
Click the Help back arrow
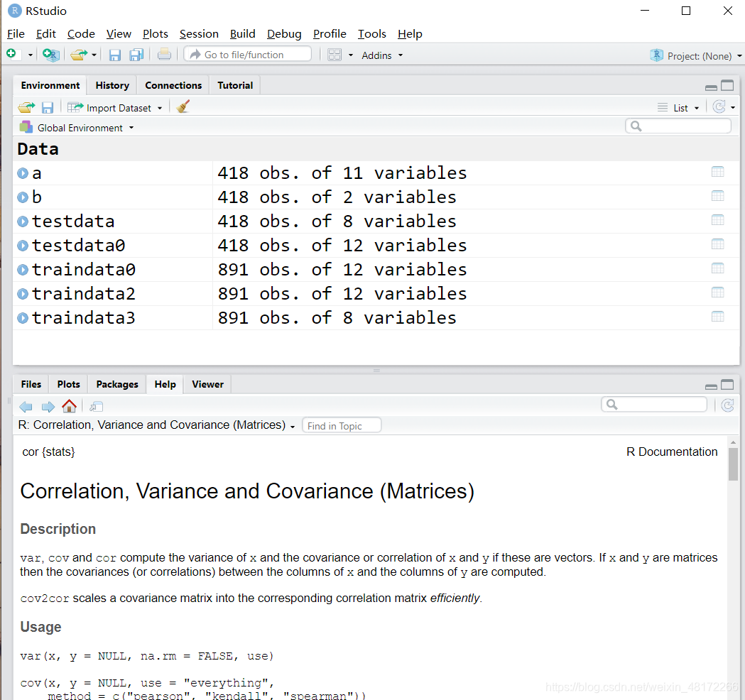point(26,407)
